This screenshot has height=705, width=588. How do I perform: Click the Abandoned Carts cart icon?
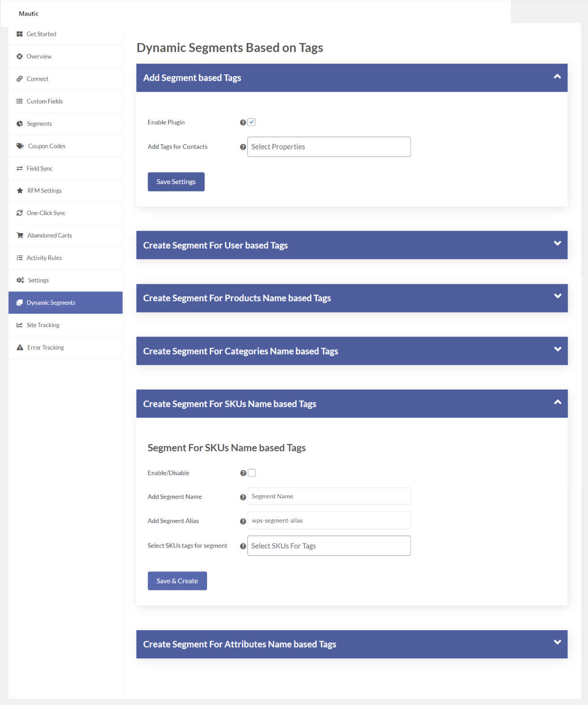pyautogui.click(x=20, y=235)
